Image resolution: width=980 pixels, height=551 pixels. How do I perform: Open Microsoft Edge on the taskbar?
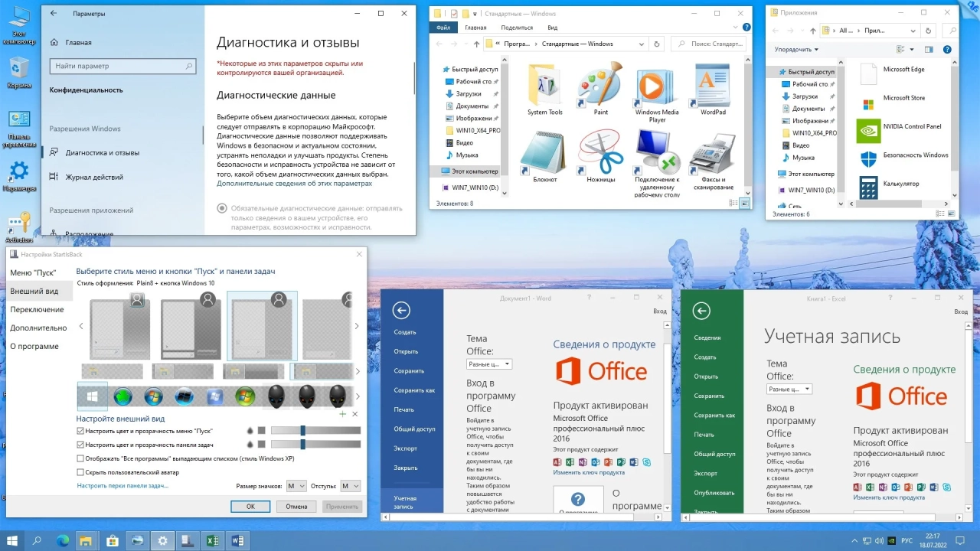(63, 540)
